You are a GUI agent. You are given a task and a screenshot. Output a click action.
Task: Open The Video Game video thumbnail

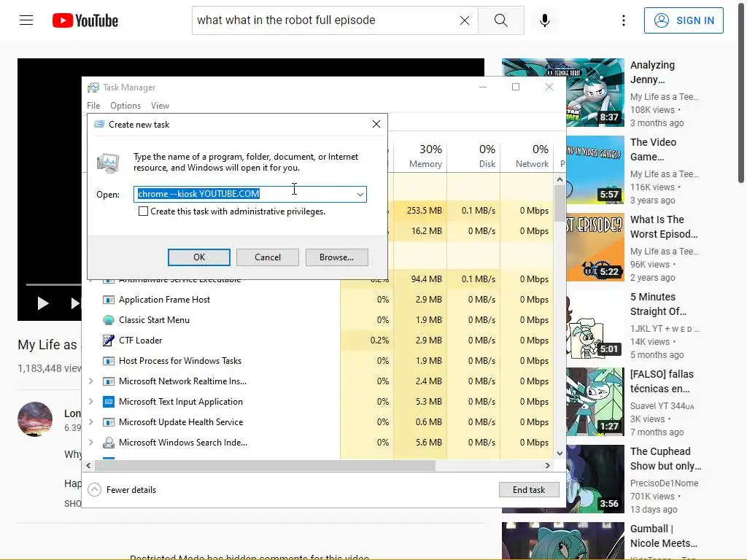pyautogui.click(x=595, y=169)
